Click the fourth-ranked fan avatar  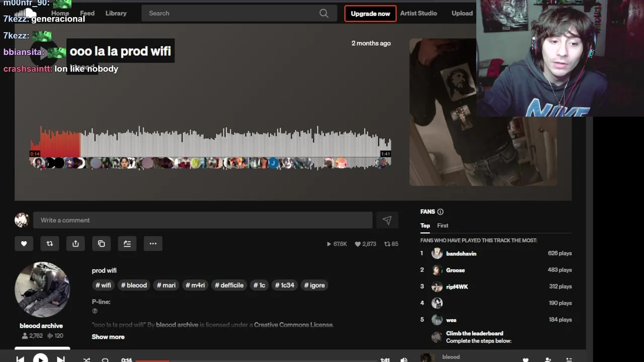point(437,303)
